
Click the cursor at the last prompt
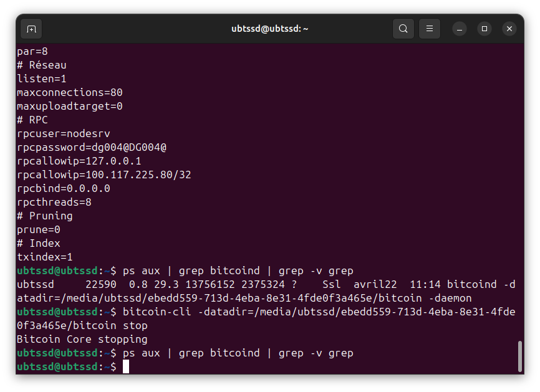pos(126,366)
